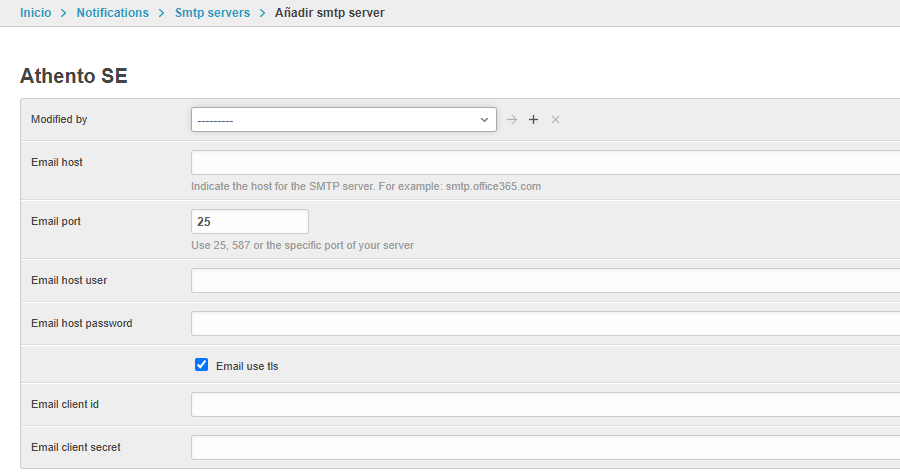Image resolution: width=900 pixels, height=475 pixels.
Task: Click the Email client secret input box
Action: (x=545, y=447)
